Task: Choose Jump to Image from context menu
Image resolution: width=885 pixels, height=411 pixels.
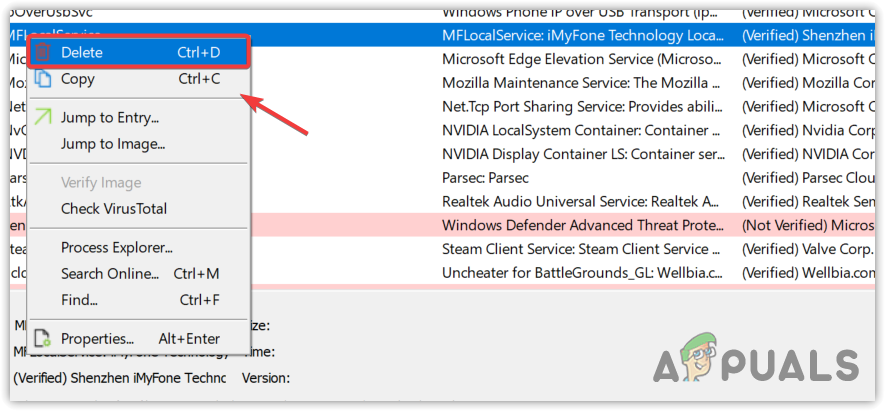Action: click(x=113, y=144)
